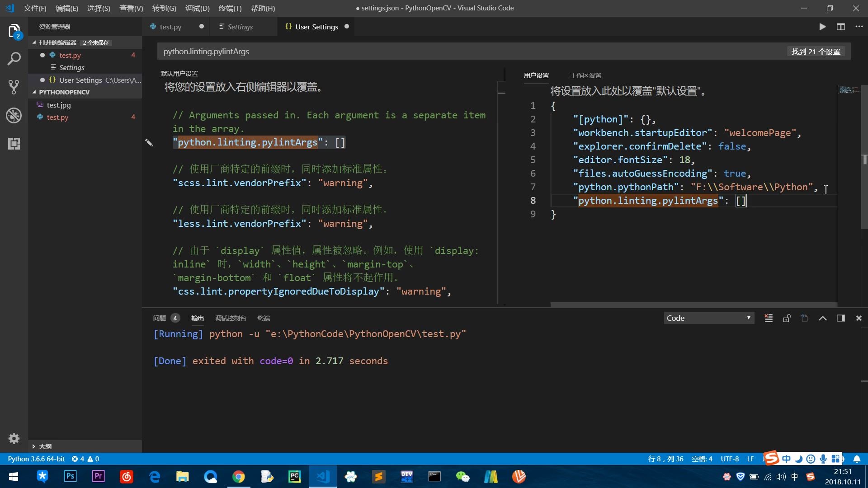868x488 pixels.
Task: Change the LF end-of-line sequence
Action: coord(750,459)
